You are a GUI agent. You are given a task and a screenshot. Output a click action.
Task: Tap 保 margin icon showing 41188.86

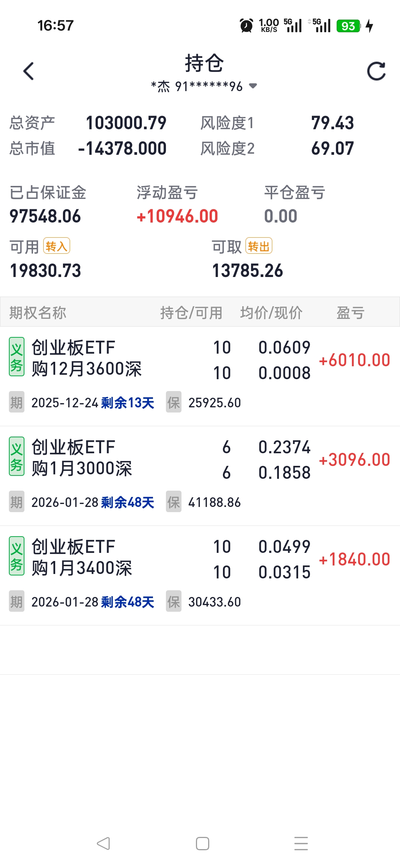174,502
